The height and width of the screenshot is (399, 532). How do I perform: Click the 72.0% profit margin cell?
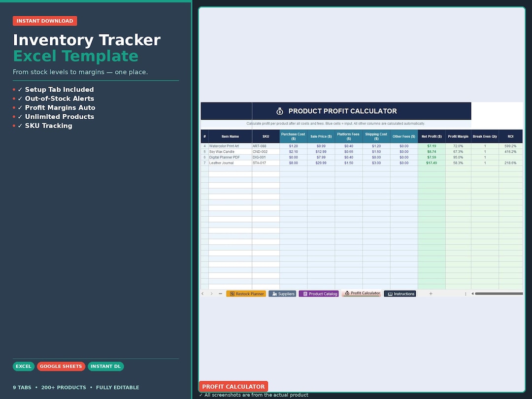click(x=458, y=146)
